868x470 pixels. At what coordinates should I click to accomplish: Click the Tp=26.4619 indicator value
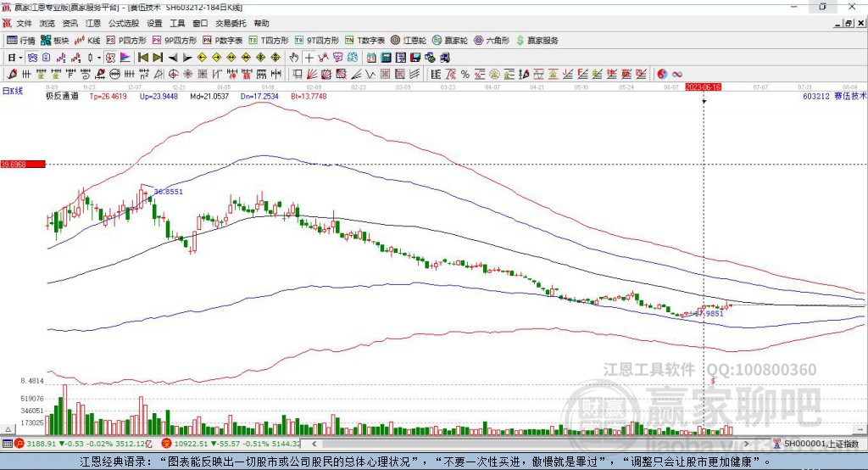tap(108, 96)
